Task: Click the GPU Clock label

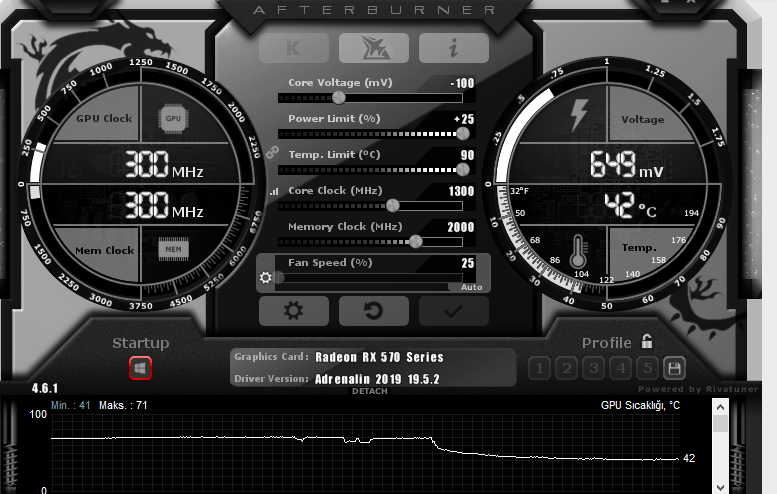Action: pyautogui.click(x=104, y=118)
